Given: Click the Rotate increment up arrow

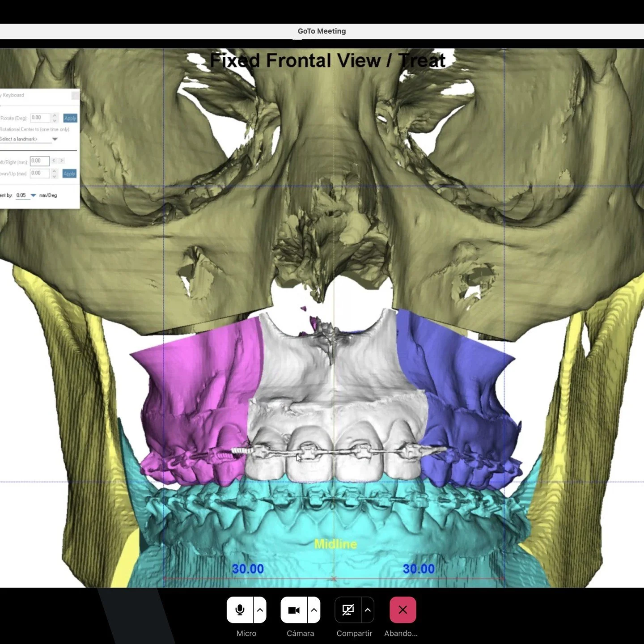Looking at the screenshot, I should (55, 115).
